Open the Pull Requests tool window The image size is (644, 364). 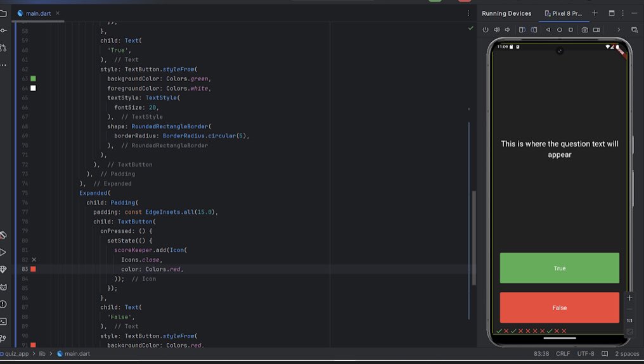pos(3,48)
